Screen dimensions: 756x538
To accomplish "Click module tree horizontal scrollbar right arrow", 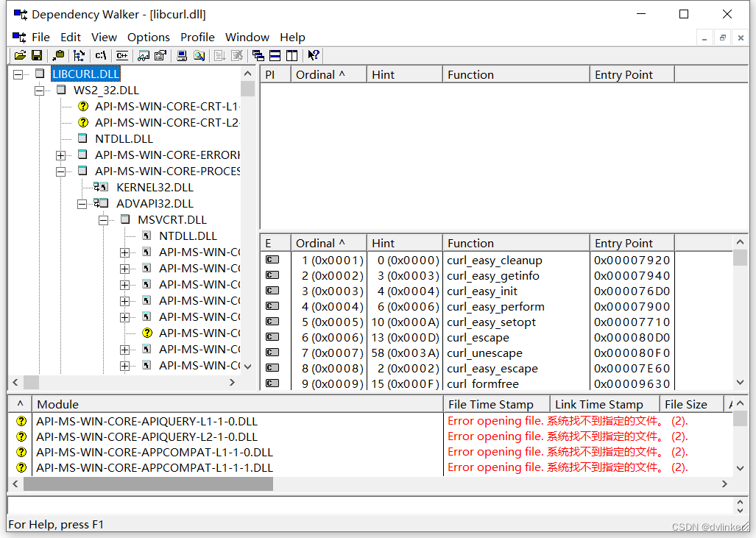I will point(233,382).
